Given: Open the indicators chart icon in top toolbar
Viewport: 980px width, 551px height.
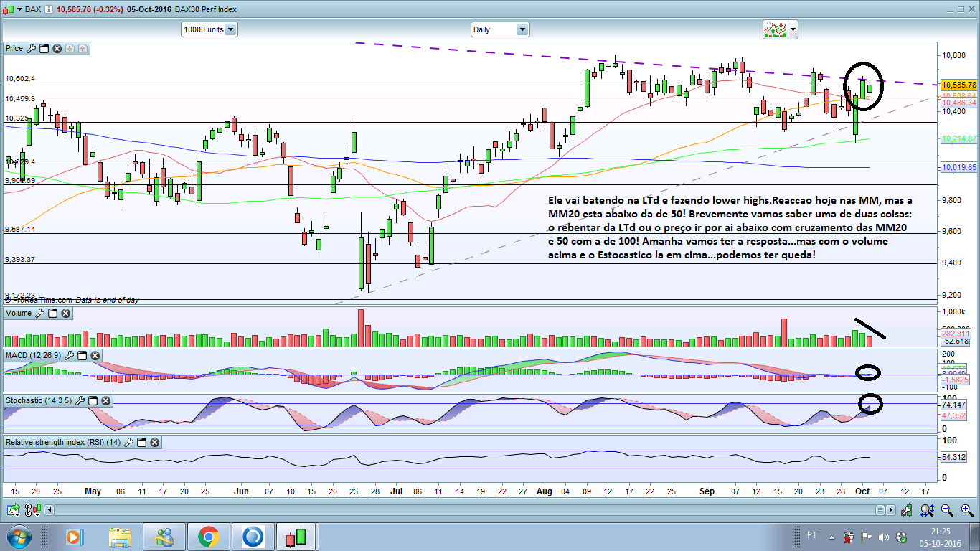Looking at the screenshot, I should click(x=775, y=29).
